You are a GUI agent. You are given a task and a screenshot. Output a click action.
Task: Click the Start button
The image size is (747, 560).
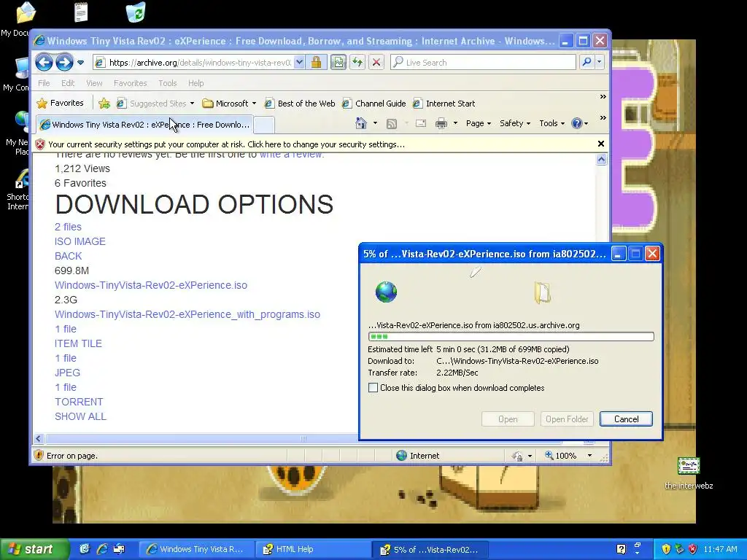[34, 549]
